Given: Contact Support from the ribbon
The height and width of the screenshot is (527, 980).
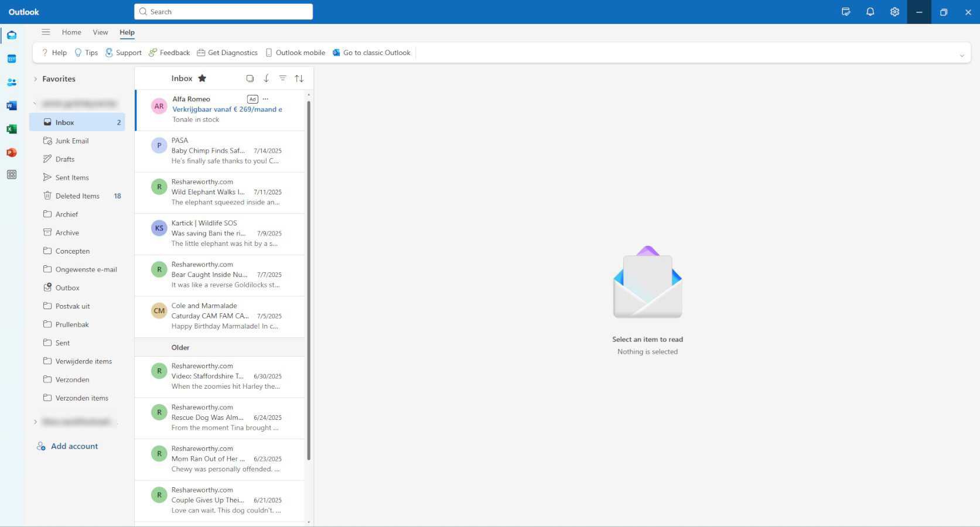Looking at the screenshot, I should (123, 53).
